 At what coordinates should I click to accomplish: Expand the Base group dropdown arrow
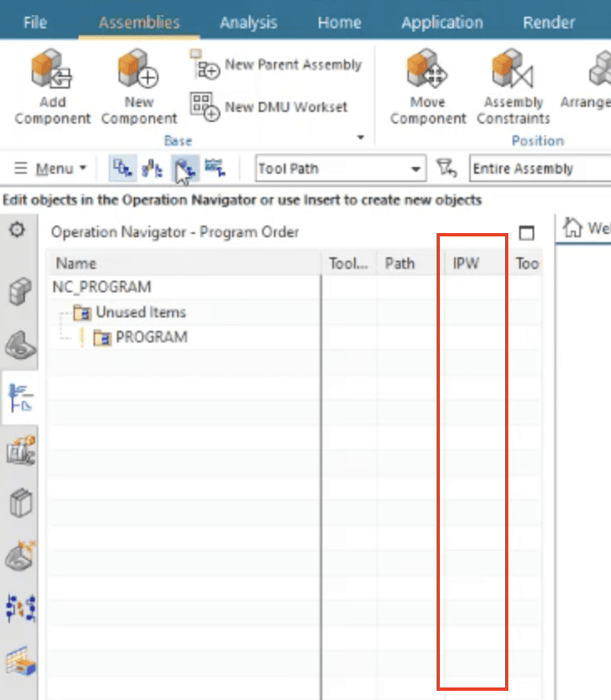pyautogui.click(x=361, y=138)
